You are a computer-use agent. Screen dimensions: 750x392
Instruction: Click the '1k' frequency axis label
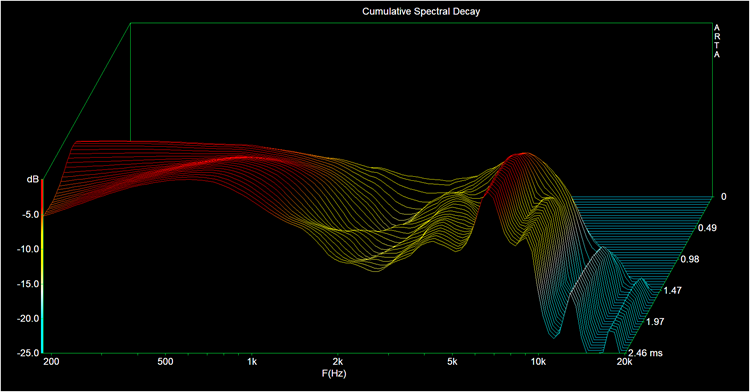252,362
